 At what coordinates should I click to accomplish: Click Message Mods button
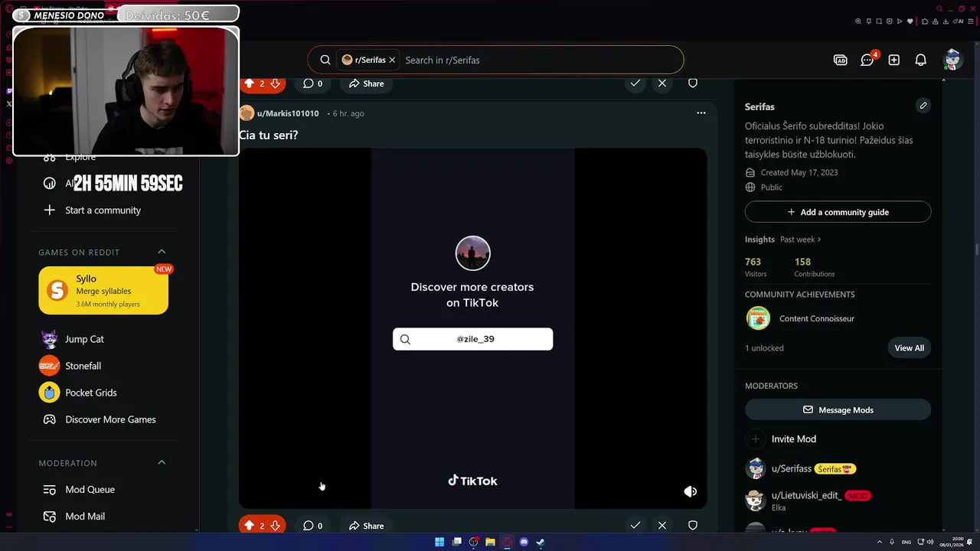tap(838, 409)
